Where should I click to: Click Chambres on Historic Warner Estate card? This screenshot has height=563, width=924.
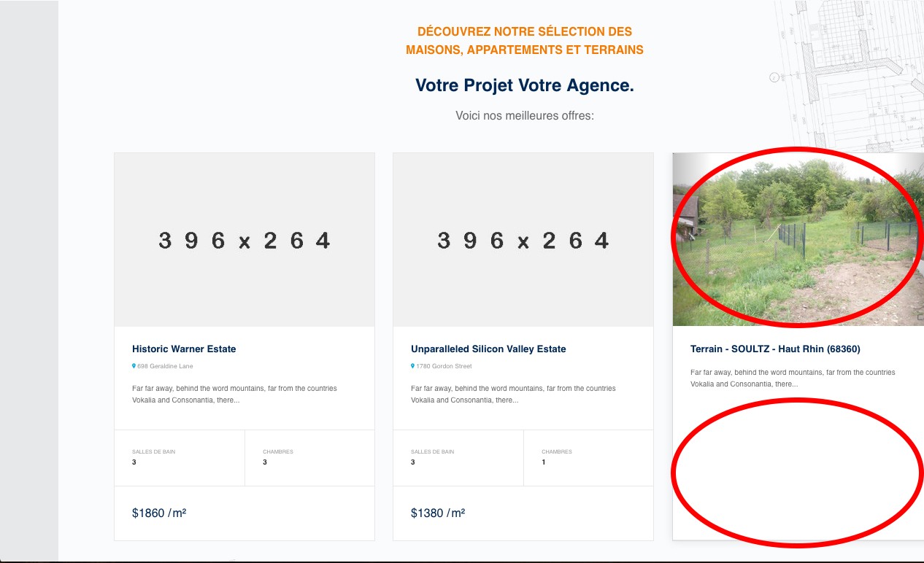[x=278, y=452]
